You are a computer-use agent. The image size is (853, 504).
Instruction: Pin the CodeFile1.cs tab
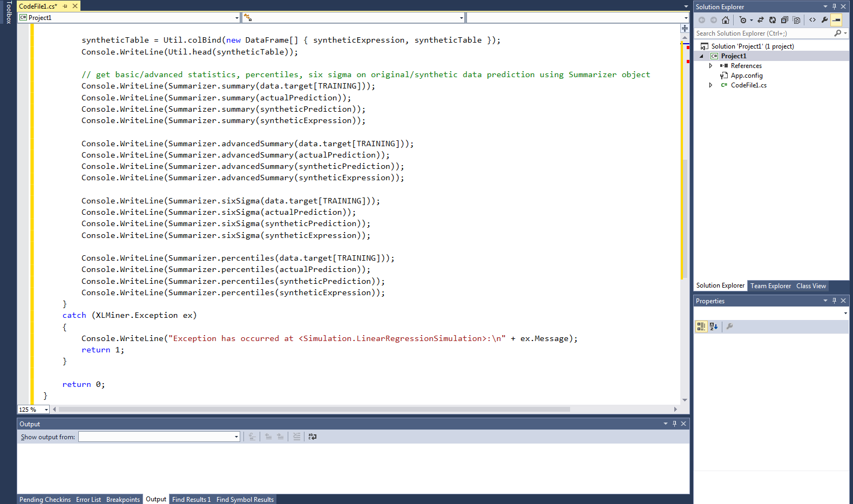coord(65,6)
